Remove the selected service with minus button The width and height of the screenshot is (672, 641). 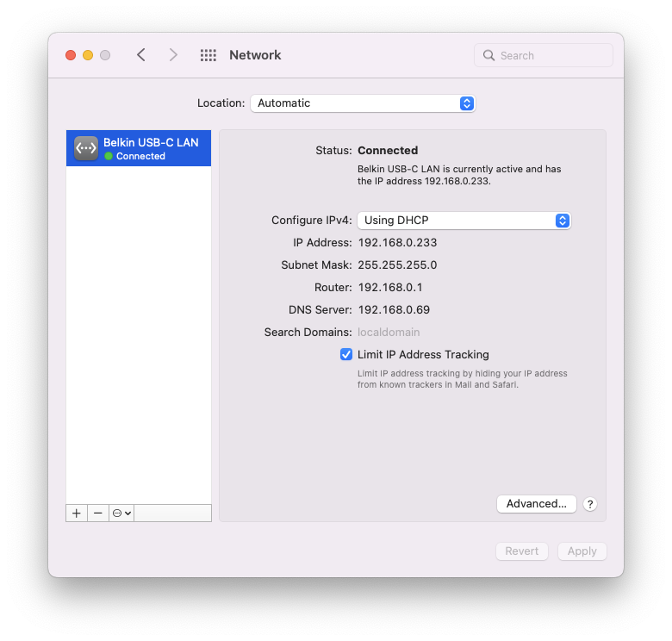(x=97, y=513)
